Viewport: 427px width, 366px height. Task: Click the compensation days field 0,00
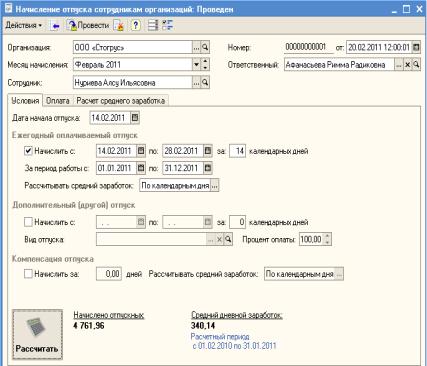coord(109,274)
